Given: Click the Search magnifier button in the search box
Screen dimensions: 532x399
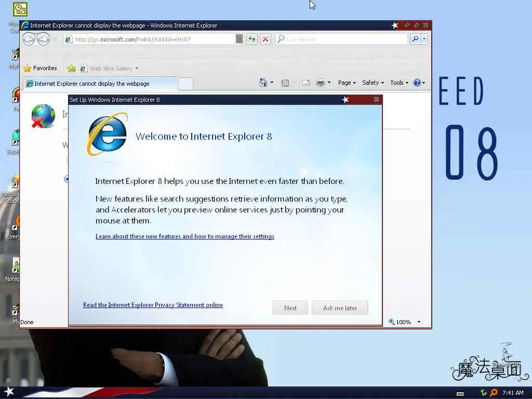Looking at the screenshot, I should [415, 39].
